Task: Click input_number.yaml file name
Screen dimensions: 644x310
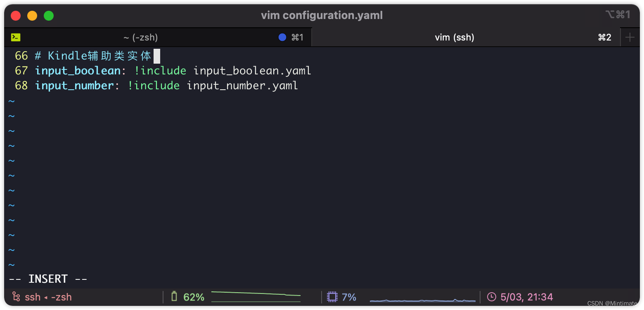Action: (242, 86)
